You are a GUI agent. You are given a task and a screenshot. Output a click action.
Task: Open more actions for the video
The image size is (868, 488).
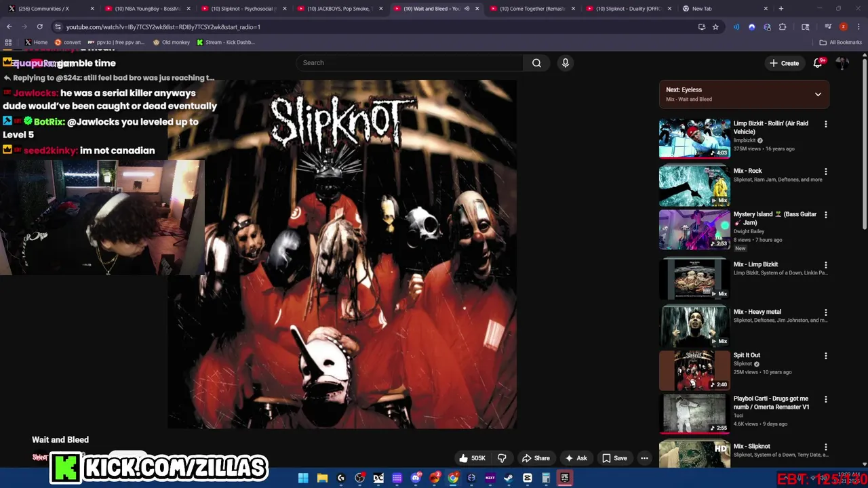click(644, 458)
